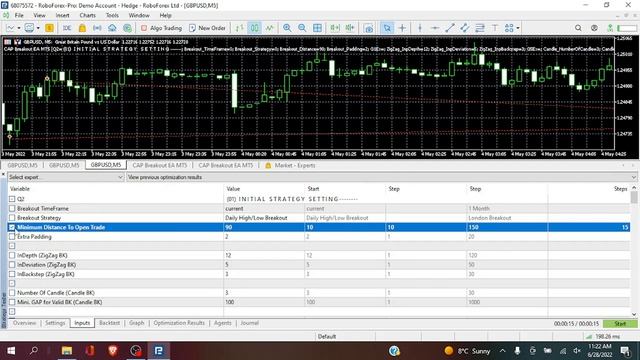
Task: Open the View menu
Action: [40, 16]
